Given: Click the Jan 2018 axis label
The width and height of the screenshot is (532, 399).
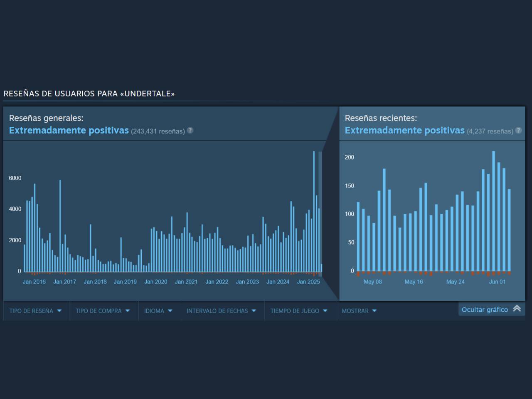Looking at the screenshot, I should (x=95, y=282).
